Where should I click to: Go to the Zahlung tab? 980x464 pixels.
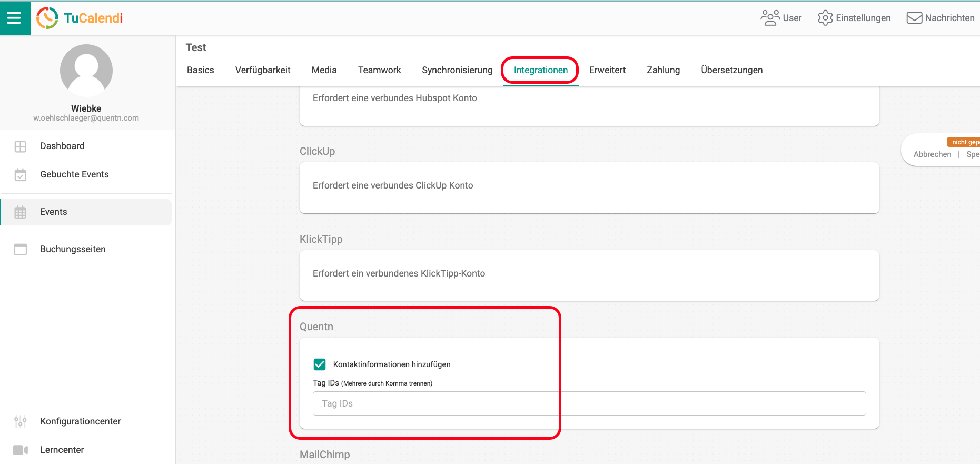(x=664, y=70)
